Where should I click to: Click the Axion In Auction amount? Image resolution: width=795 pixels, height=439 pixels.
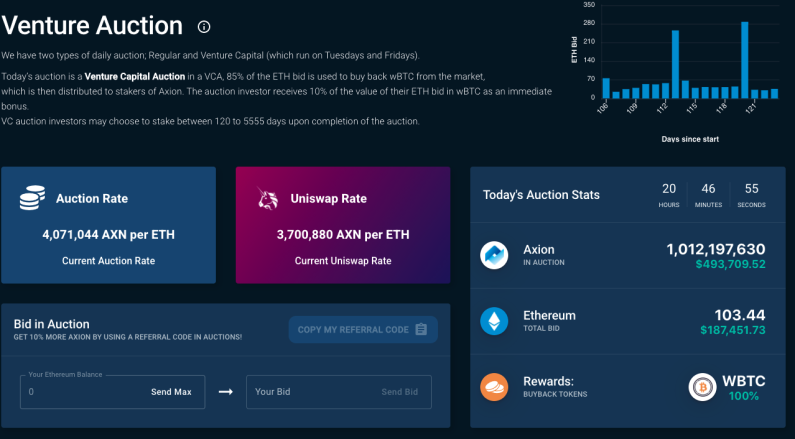click(715, 249)
